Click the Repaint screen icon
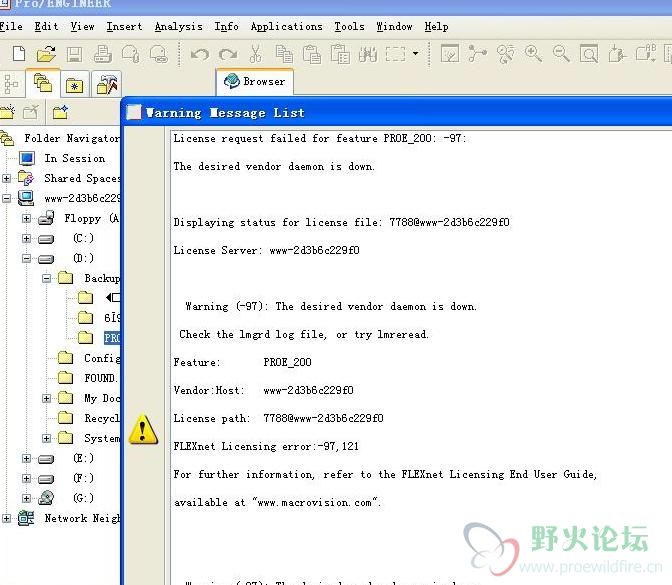 (450, 54)
